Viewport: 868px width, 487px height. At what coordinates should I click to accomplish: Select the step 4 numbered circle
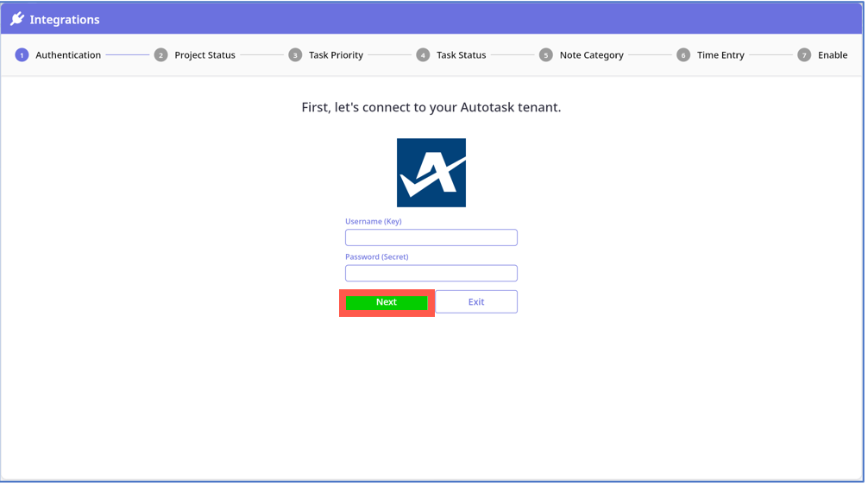pos(423,55)
